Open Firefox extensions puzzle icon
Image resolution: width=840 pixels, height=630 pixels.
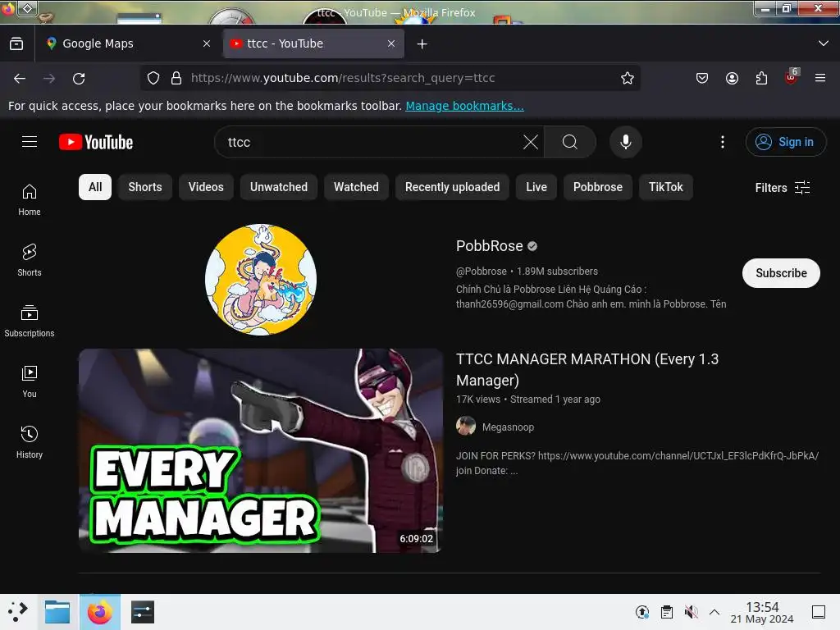point(761,78)
